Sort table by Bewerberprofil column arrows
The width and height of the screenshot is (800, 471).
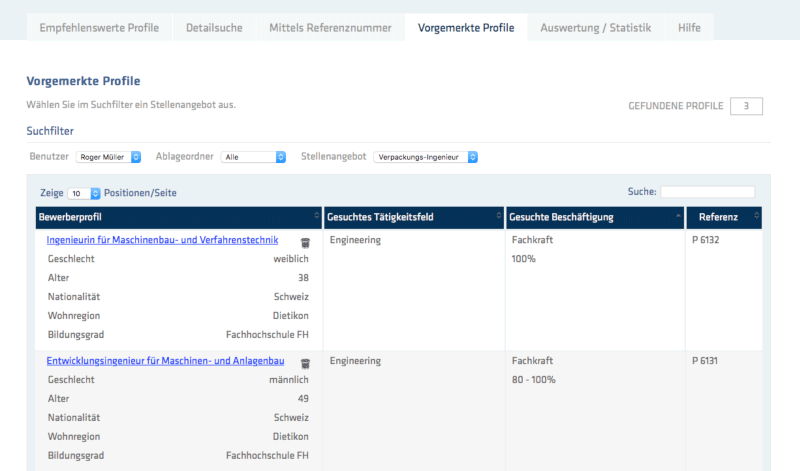click(316, 217)
